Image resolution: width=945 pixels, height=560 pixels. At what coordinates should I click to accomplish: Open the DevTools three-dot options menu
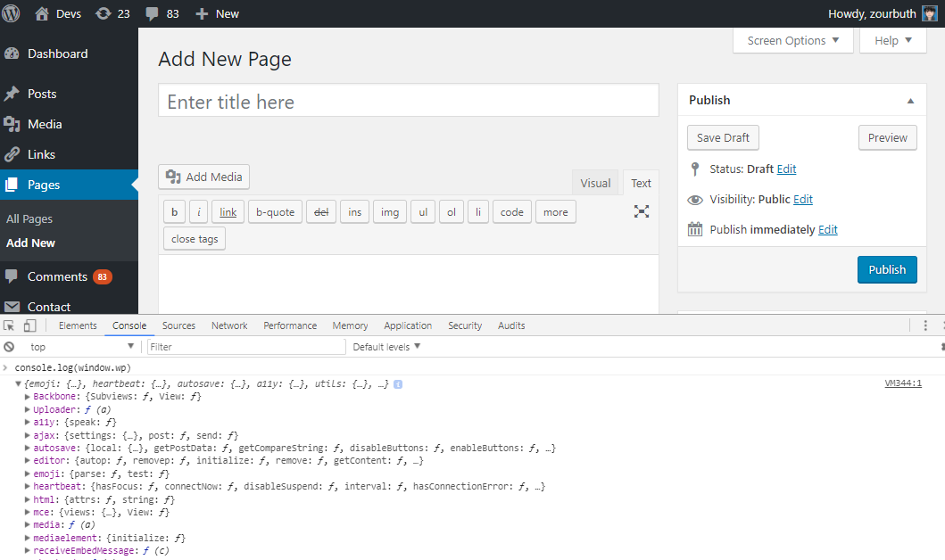click(925, 325)
